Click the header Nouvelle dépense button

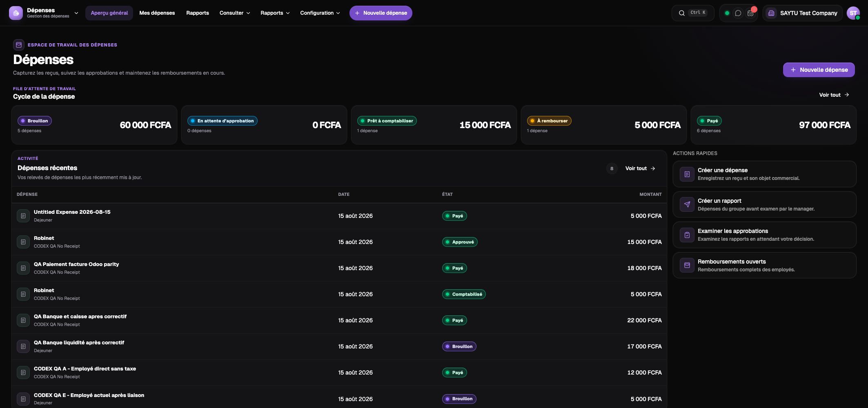(x=381, y=13)
